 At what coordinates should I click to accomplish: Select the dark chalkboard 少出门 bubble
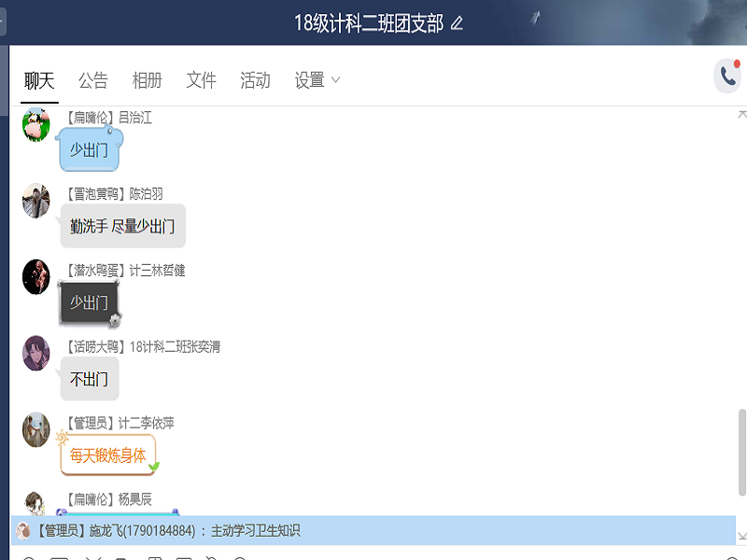(89, 302)
